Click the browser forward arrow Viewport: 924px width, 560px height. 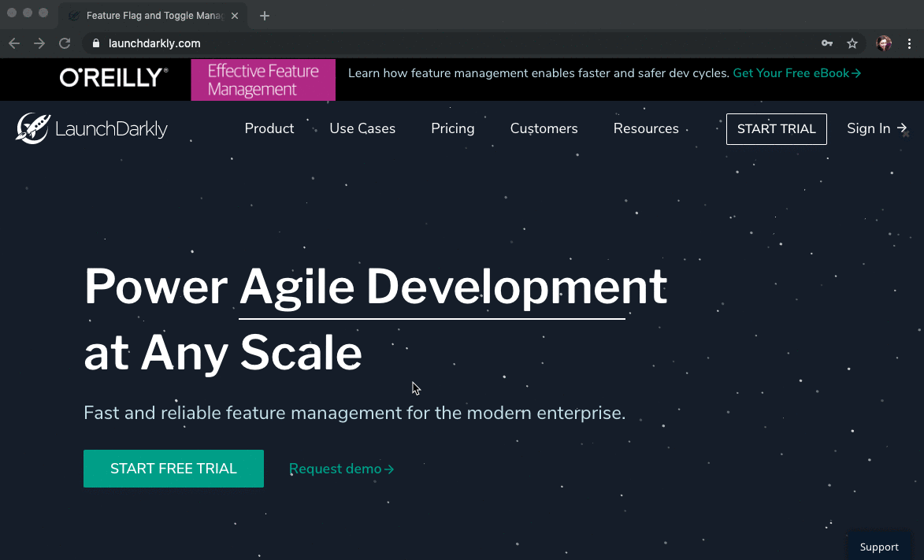coord(39,43)
